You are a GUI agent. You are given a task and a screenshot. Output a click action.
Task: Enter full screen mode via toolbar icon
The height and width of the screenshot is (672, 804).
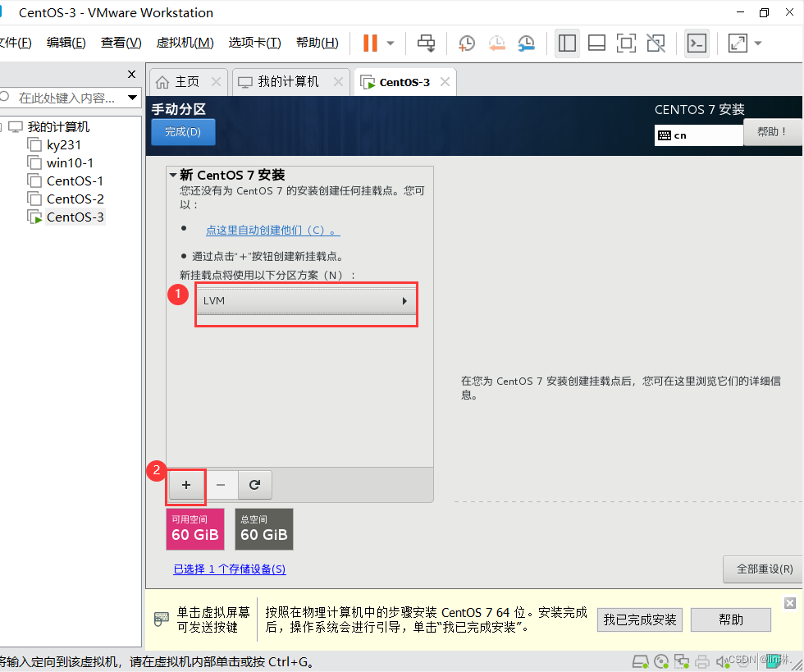point(626,43)
